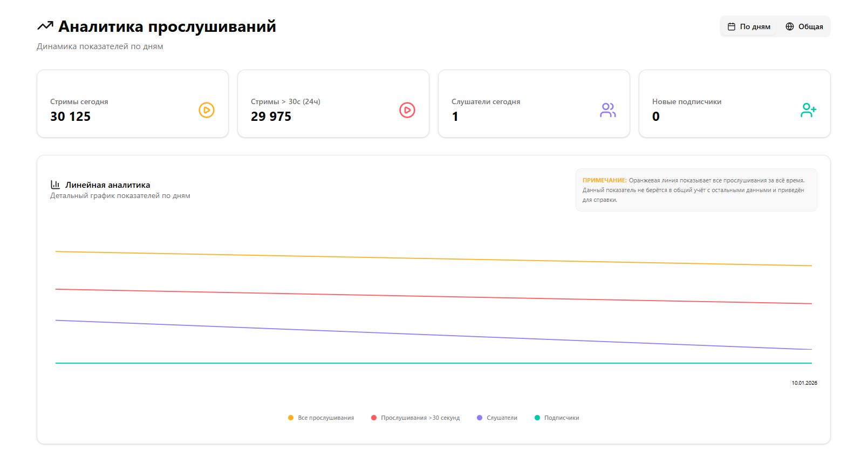Open the Новые подписчики stat card
868x463 pixels.
pyautogui.click(x=734, y=104)
